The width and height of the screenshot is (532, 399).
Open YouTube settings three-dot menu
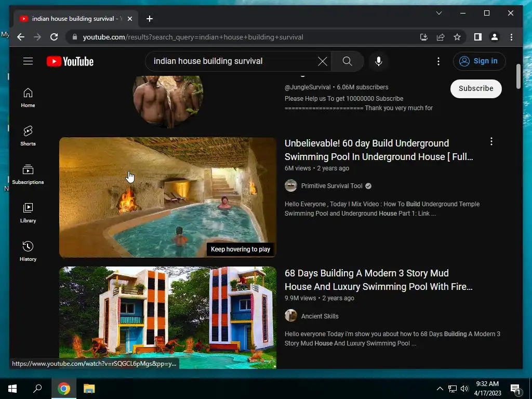pyautogui.click(x=438, y=61)
